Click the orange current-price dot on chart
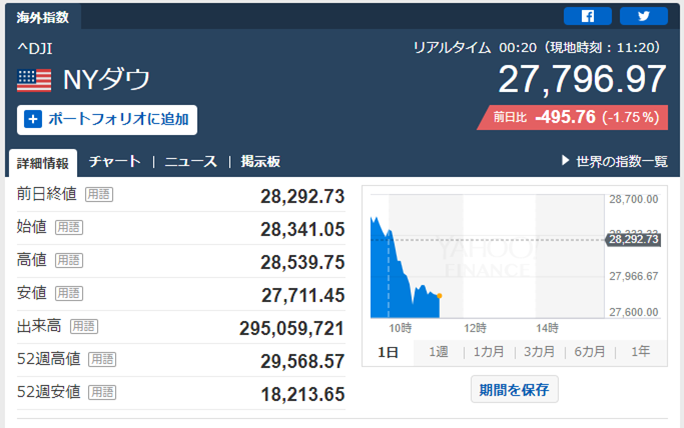Viewport: 684px width, 428px height. click(439, 296)
